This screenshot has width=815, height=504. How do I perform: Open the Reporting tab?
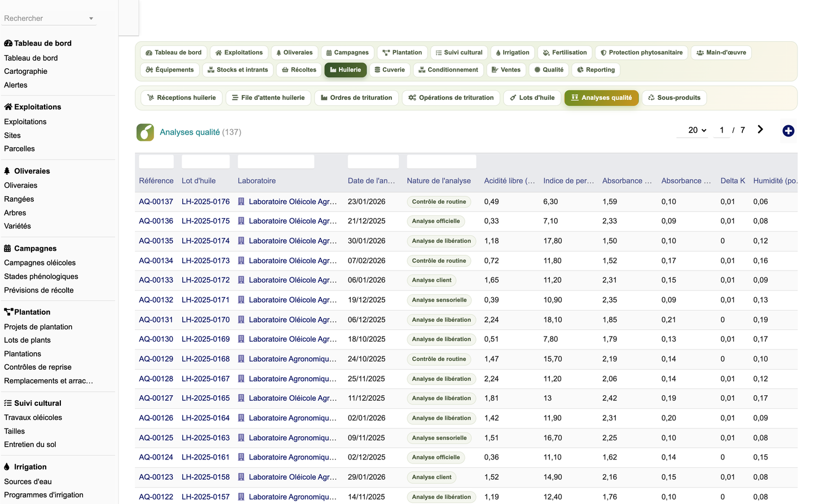tap(596, 70)
